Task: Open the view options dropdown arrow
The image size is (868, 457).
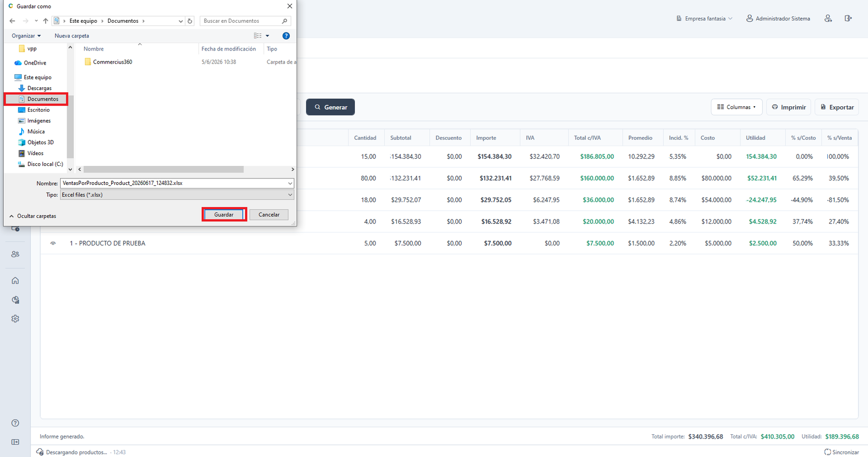Action: [x=267, y=36]
